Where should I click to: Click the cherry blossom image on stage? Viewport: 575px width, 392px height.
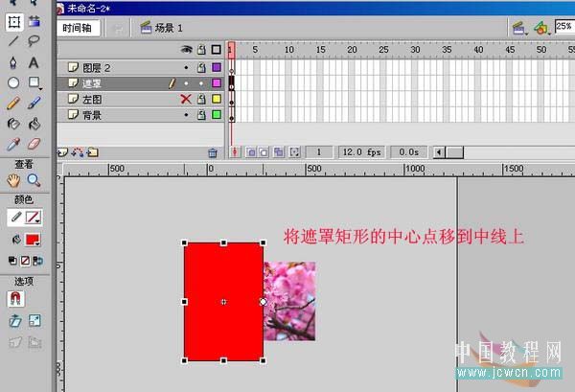point(289,301)
